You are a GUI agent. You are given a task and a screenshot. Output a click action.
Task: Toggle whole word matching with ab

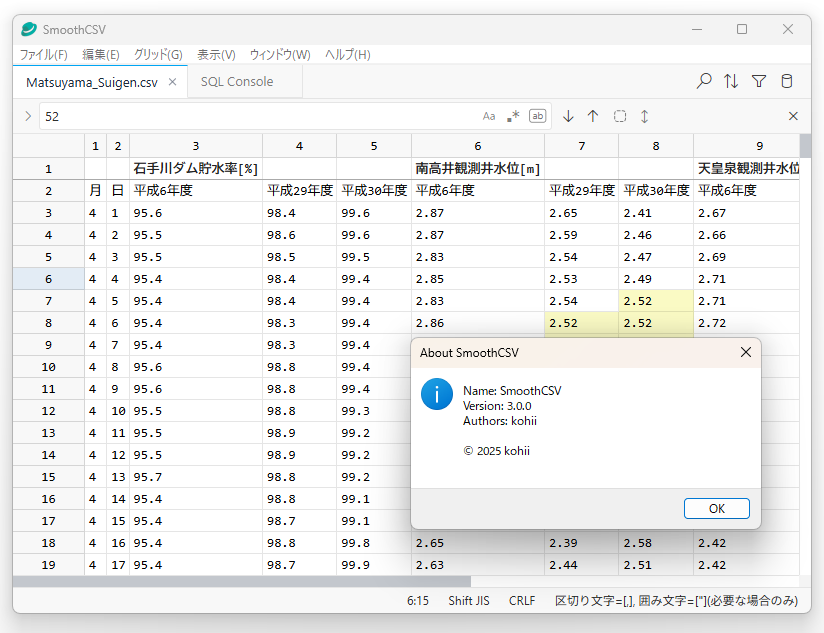pos(537,116)
